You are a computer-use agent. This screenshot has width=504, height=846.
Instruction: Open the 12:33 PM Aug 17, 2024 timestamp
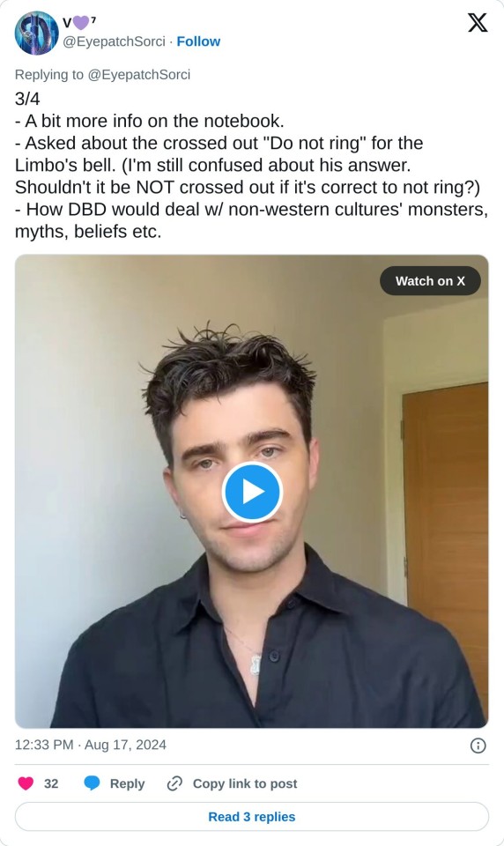coord(91,746)
